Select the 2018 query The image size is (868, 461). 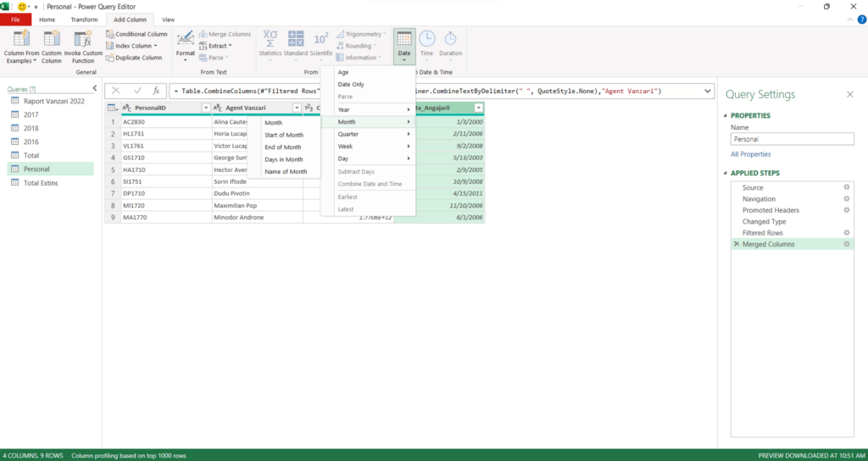(50, 128)
